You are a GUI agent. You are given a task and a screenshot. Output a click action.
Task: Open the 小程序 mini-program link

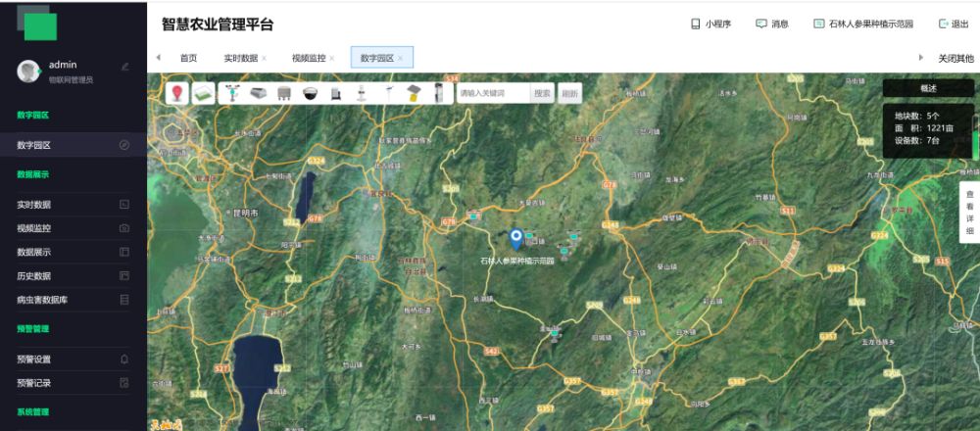[x=710, y=24]
